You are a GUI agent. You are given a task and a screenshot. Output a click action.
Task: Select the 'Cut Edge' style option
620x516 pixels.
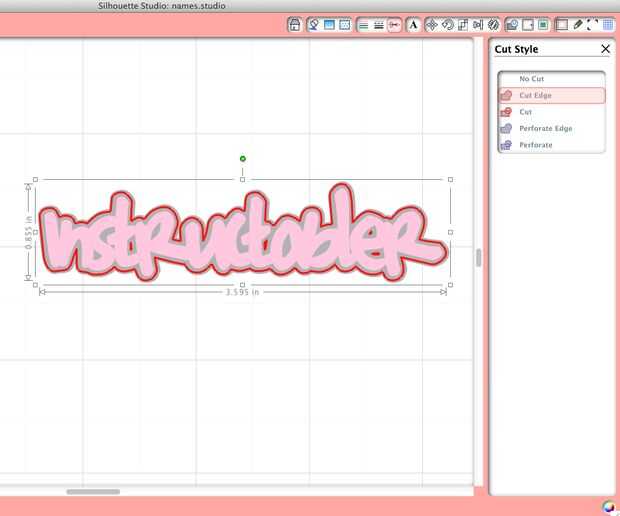[x=552, y=95]
